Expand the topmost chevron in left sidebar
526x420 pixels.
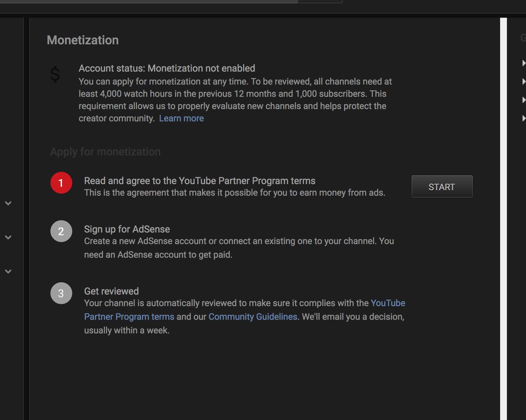[x=8, y=203]
